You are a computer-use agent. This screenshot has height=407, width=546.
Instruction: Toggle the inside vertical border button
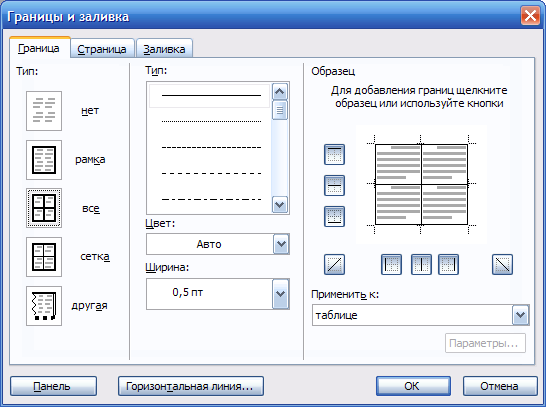click(421, 265)
